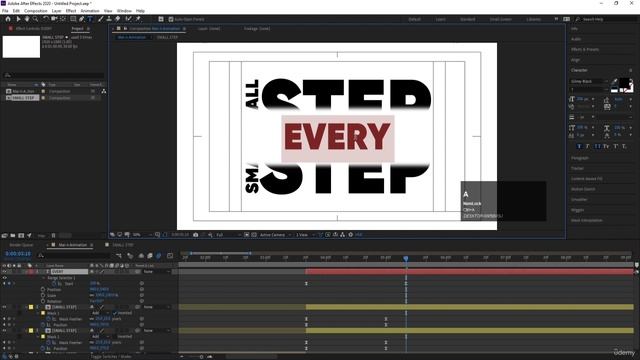Expand the Tracker panel
The image size is (640, 360).
coord(577,168)
